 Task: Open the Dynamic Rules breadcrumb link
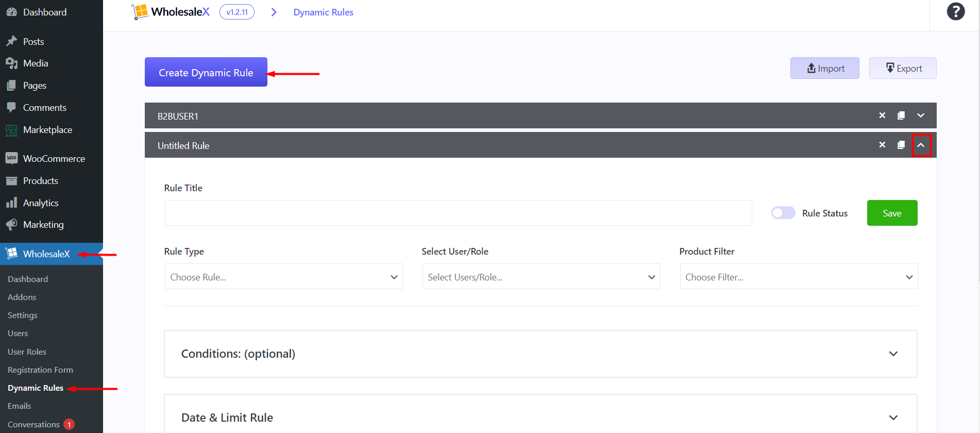324,12
